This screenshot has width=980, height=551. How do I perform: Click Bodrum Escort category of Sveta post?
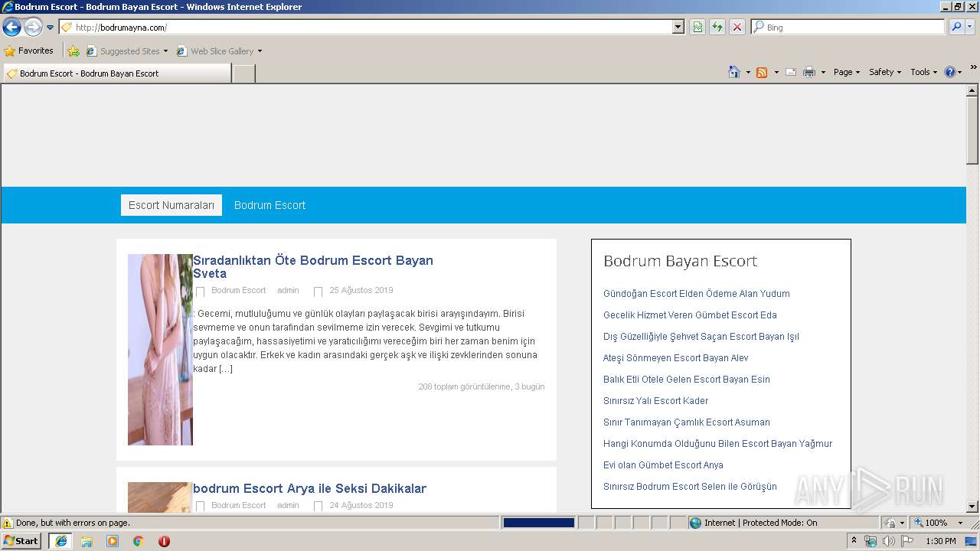pos(238,290)
